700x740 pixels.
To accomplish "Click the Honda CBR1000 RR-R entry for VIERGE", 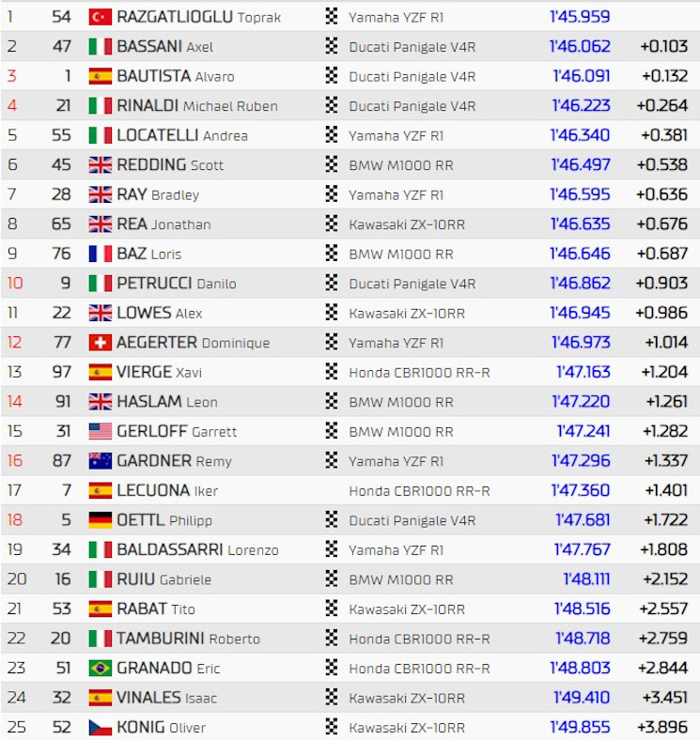I will tap(419, 373).
